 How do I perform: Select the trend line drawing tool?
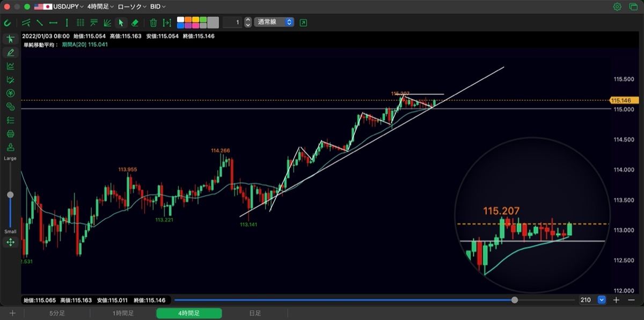[40, 23]
